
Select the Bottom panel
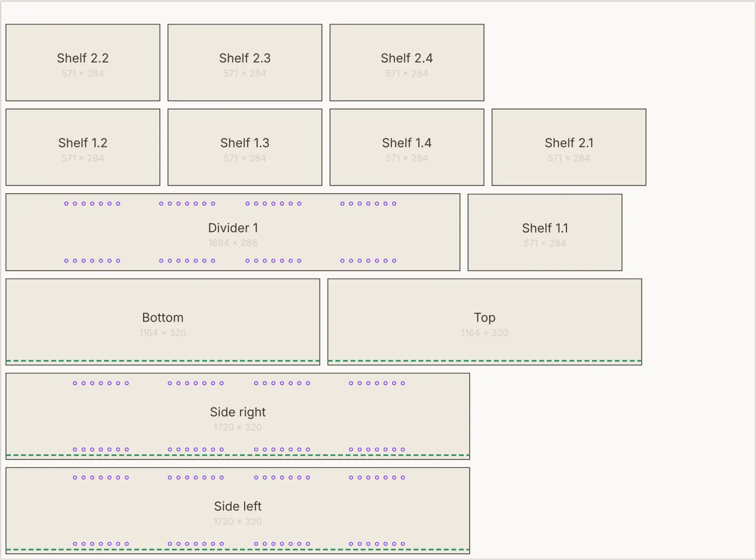[163, 322]
